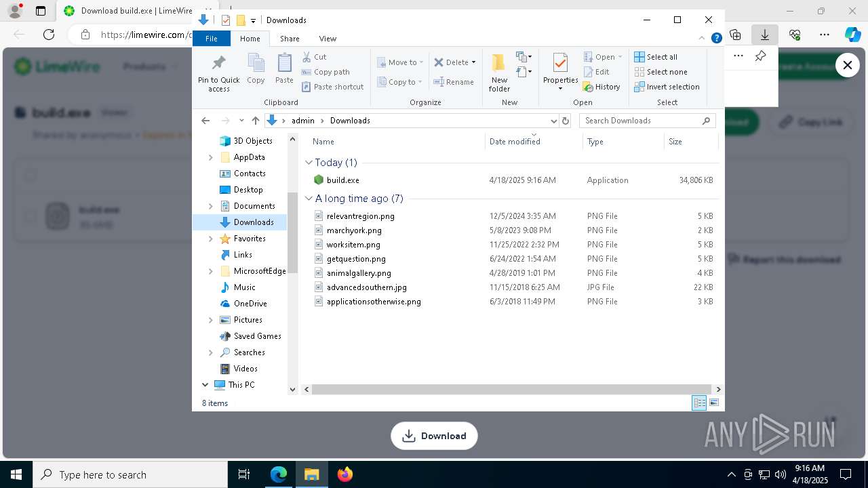Collapse the A long time ago group
The width and height of the screenshot is (868, 488).
tap(309, 199)
